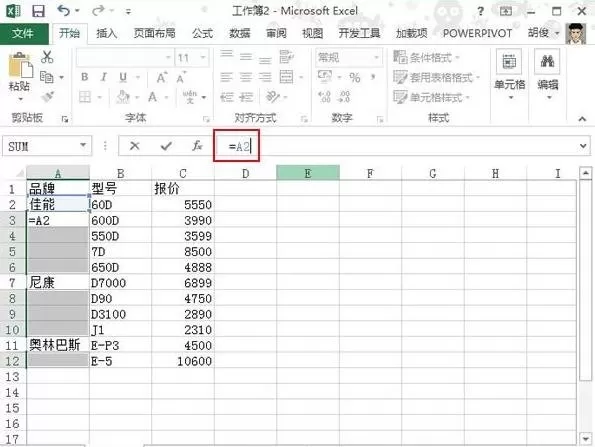Viewport: 595px width, 447px height.
Task: Click the Increase Indent icon
Action: [x=246, y=97]
